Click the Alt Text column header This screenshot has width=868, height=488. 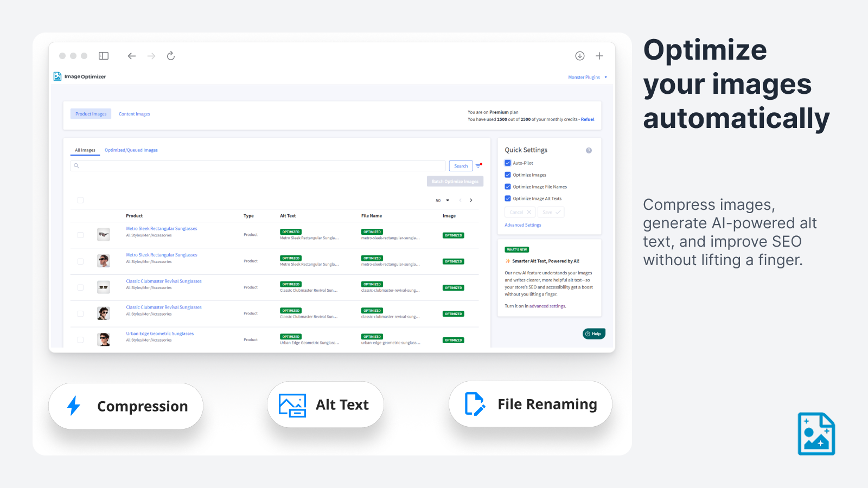click(288, 216)
